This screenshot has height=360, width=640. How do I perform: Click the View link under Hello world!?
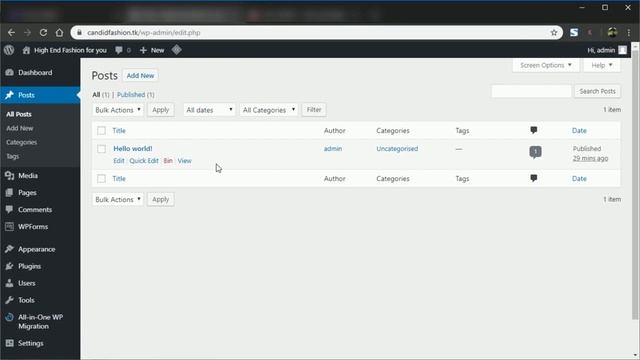click(x=184, y=161)
